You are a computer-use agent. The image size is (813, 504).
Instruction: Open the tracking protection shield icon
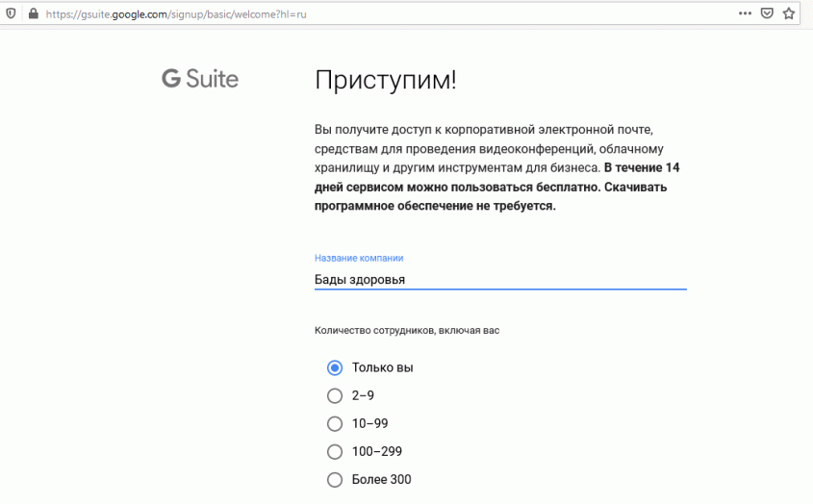point(11,14)
